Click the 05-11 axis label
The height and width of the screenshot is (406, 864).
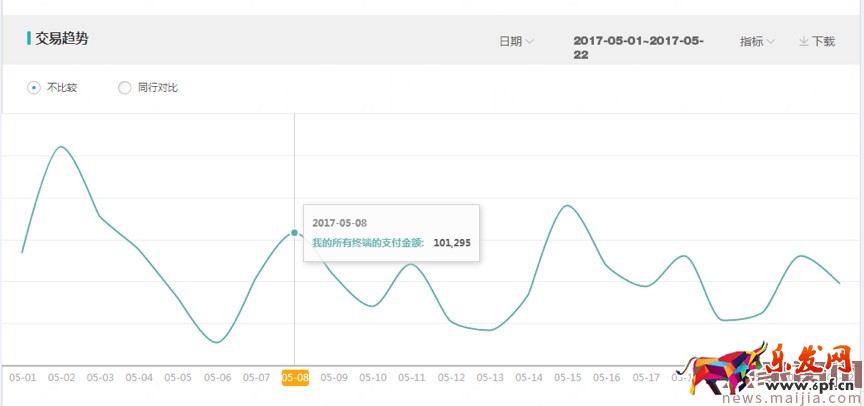click(x=412, y=377)
